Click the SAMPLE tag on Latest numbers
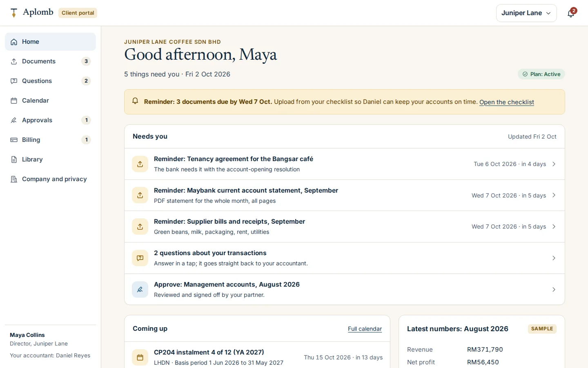The image size is (588, 368). [542, 329]
